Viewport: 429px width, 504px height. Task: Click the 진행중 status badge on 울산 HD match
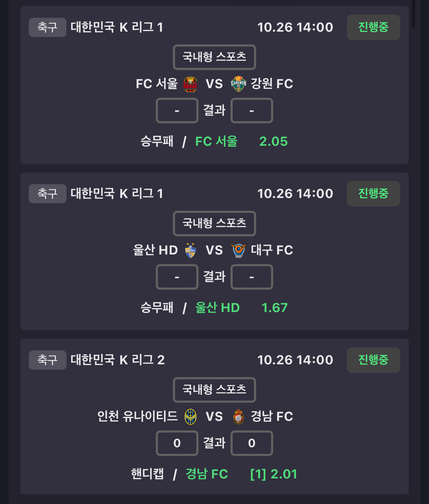[x=373, y=194]
